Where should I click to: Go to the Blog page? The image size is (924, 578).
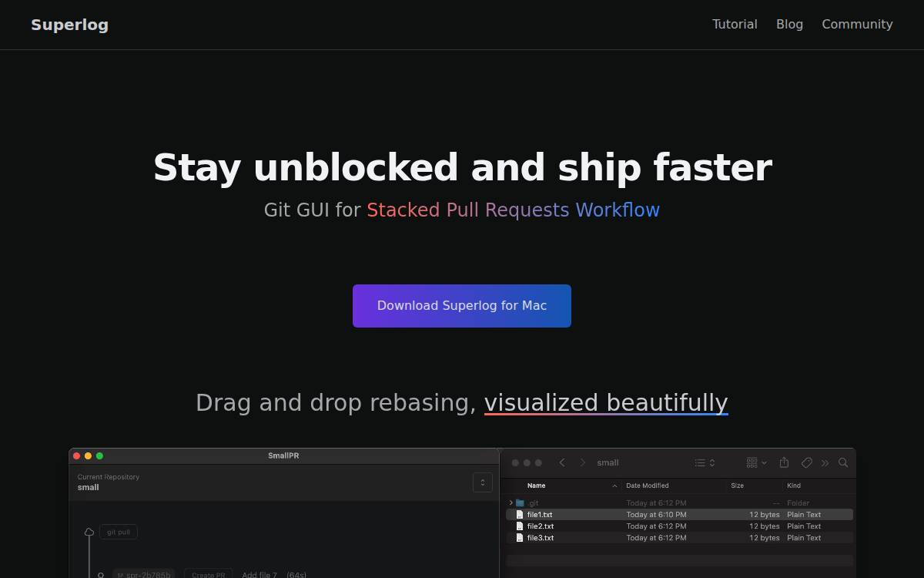click(789, 25)
